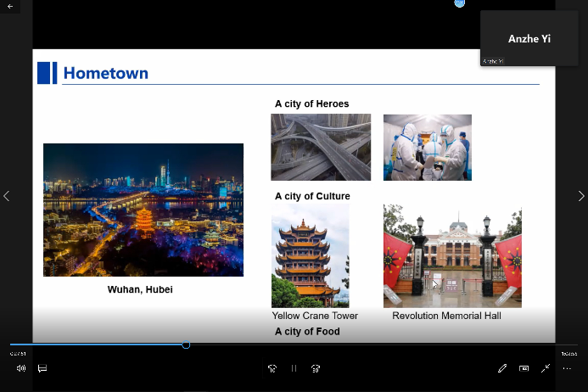Go to next item with right chevron
This screenshot has width=588, height=392.
click(581, 196)
